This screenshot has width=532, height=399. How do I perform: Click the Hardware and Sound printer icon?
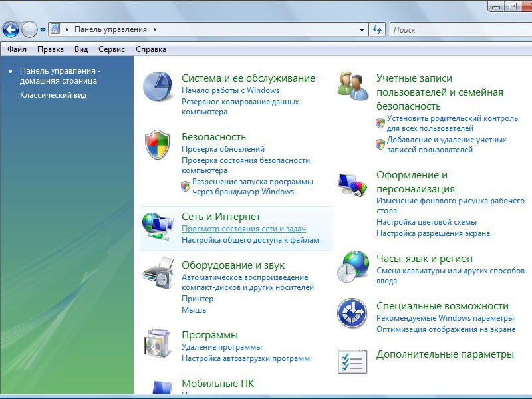tap(158, 271)
